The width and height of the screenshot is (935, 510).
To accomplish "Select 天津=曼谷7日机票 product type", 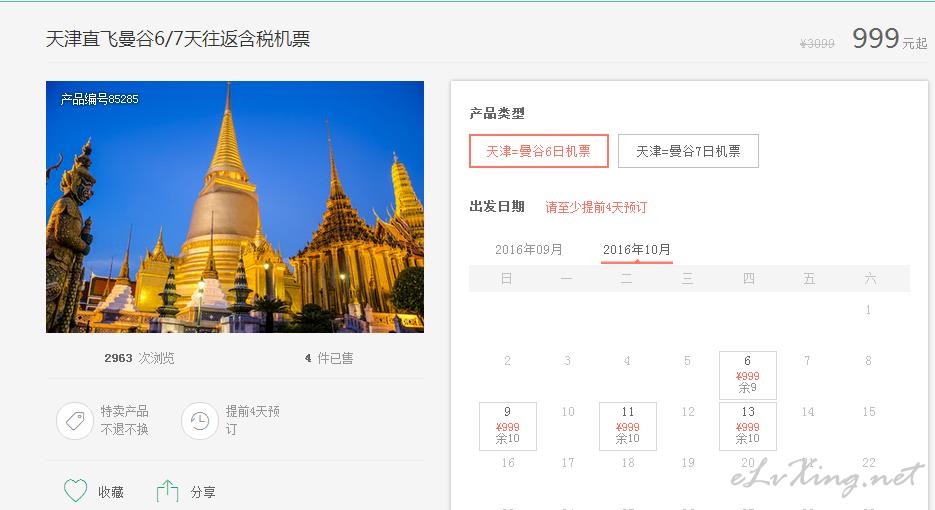I will [688, 151].
